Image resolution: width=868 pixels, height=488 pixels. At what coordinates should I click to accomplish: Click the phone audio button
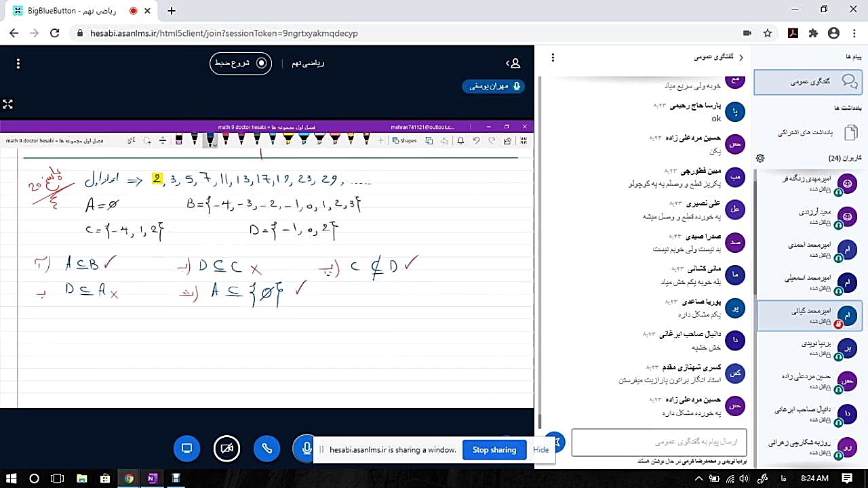(x=267, y=448)
